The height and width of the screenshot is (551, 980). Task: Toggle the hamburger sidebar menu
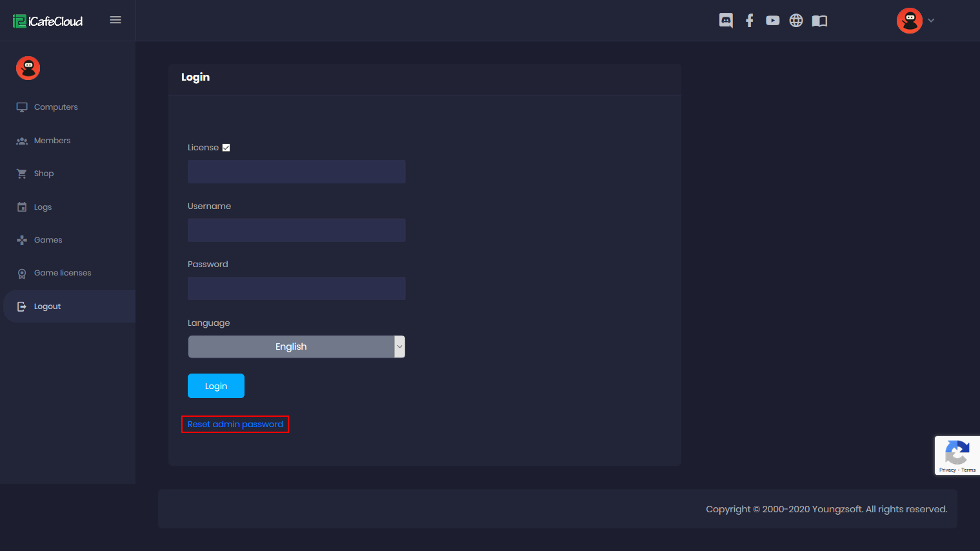point(115,20)
